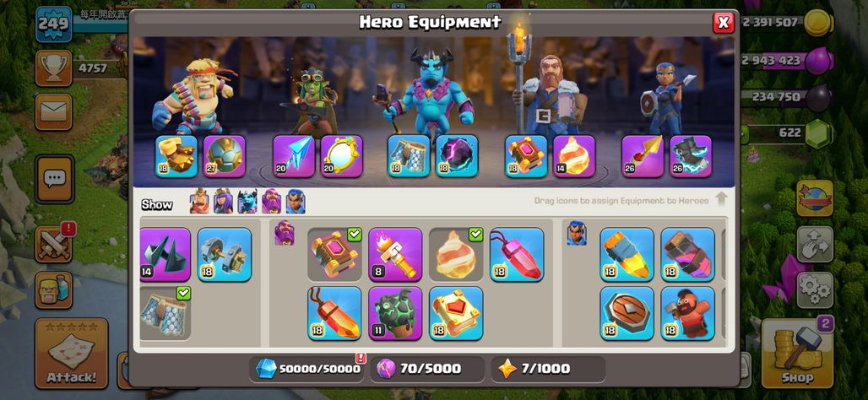The width and height of the screenshot is (868, 400).
Task: Open the Shop button
Action: tap(797, 353)
